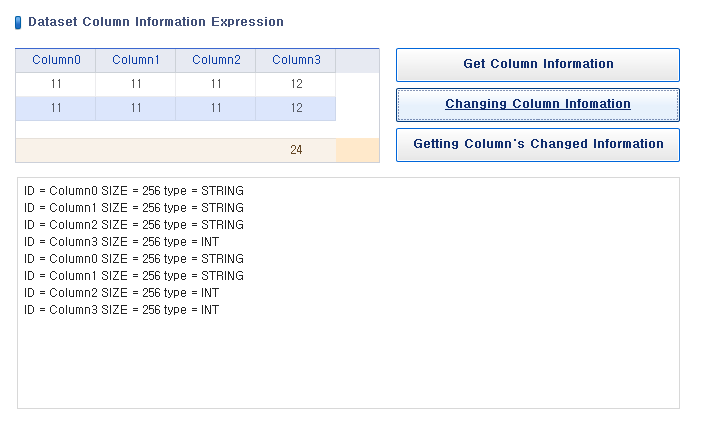Select first row cell under Column0

(56, 84)
